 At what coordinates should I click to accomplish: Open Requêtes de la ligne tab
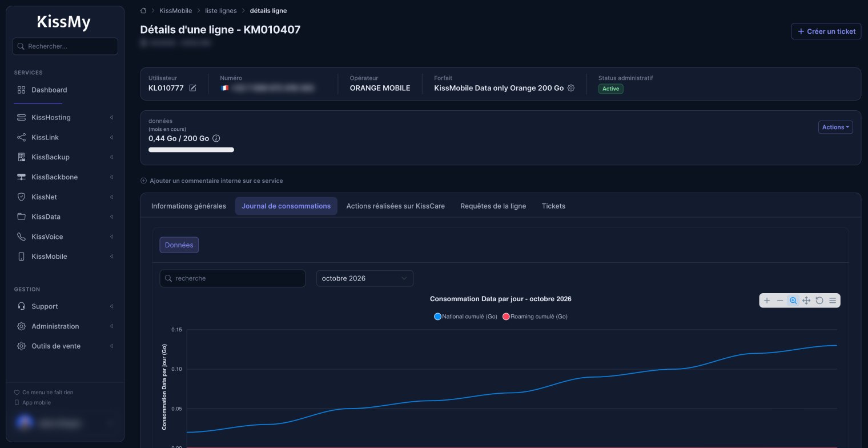tap(493, 206)
